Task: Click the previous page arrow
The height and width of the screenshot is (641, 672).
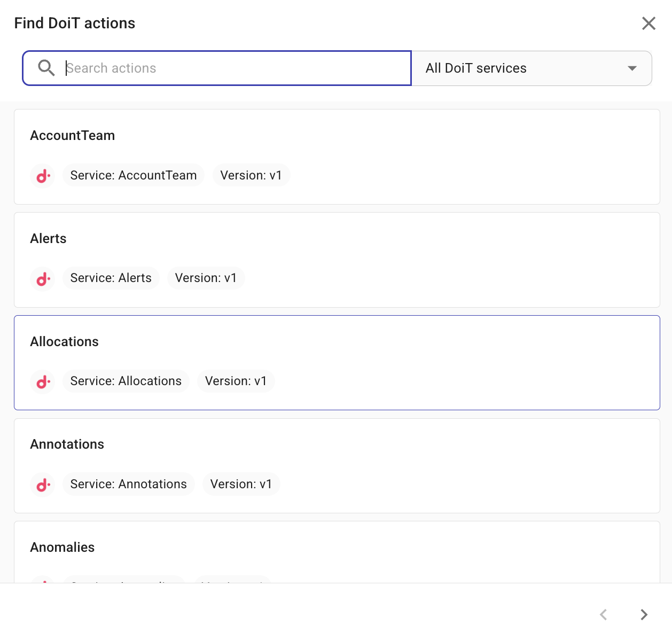Action: 603,614
